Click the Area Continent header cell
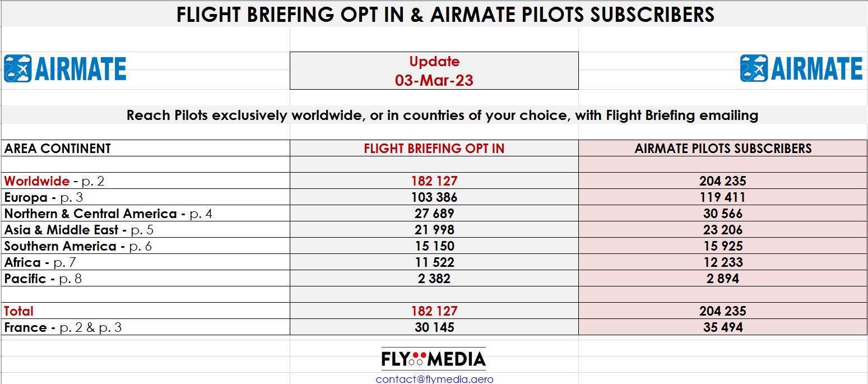The height and width of the screenshot is (384, 868). (146, 148)
